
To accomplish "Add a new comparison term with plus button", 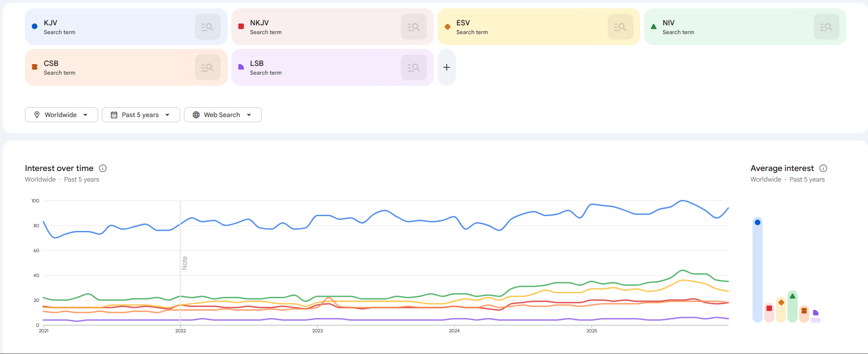I will [x=446, y=67].
